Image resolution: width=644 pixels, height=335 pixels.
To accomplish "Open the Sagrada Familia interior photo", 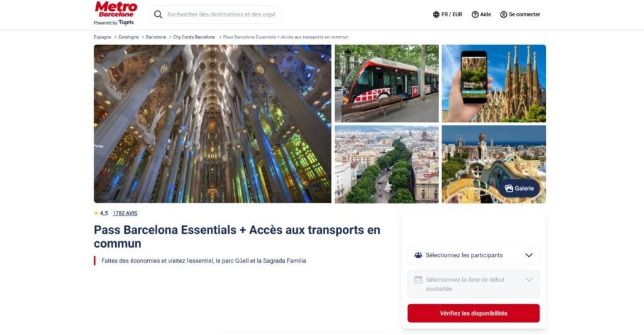I will (x=213, y=123).
